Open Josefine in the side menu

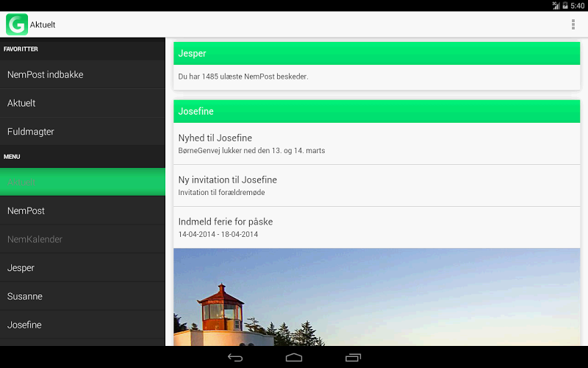[82, 325]
